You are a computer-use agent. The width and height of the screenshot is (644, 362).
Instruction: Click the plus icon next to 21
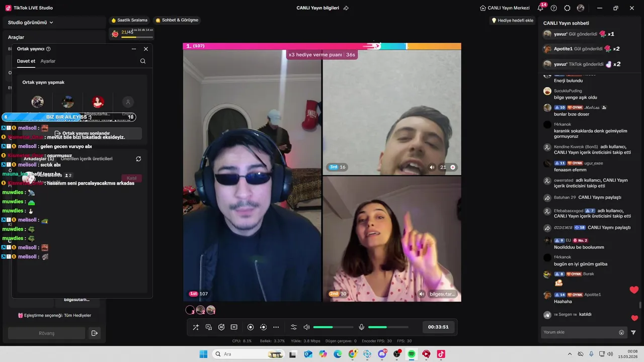(453, 167)
